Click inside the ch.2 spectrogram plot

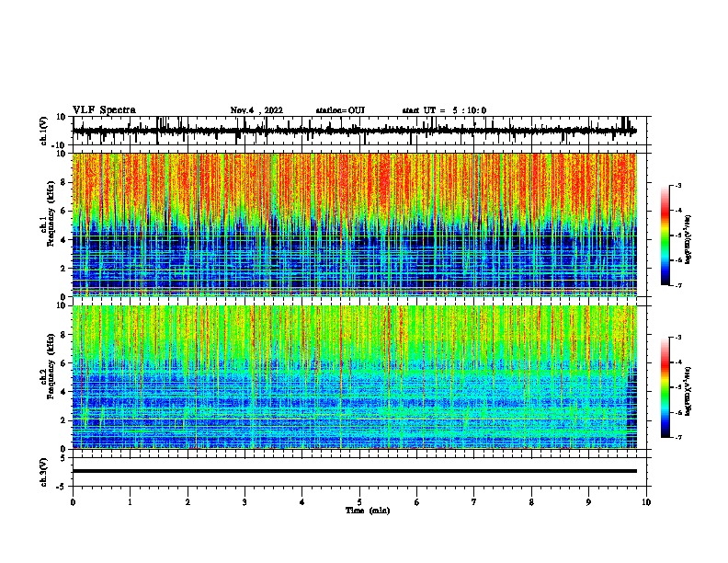tap(355, 377)
